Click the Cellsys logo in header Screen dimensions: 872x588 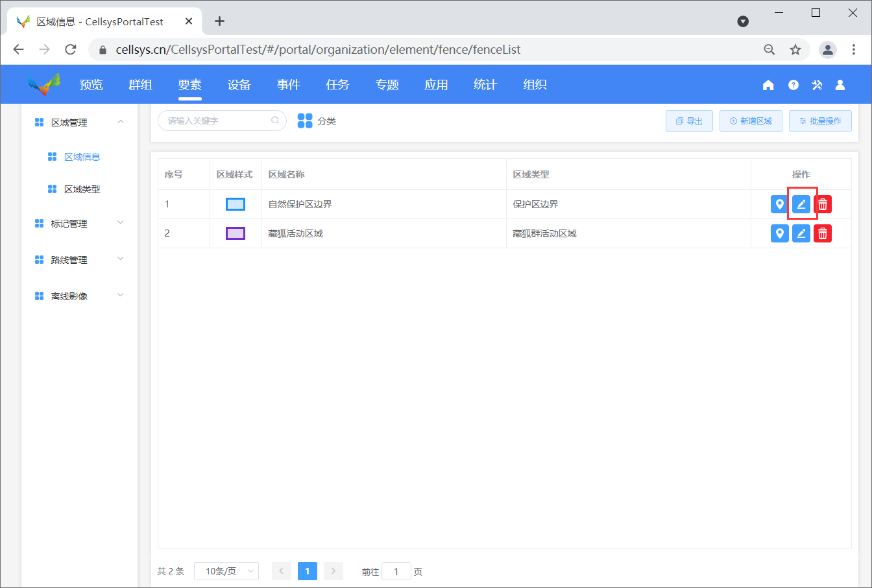44,84
